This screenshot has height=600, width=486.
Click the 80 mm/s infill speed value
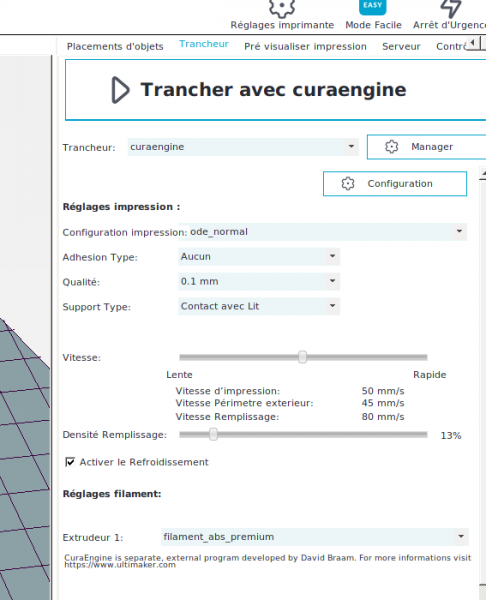tap(383, 417)
